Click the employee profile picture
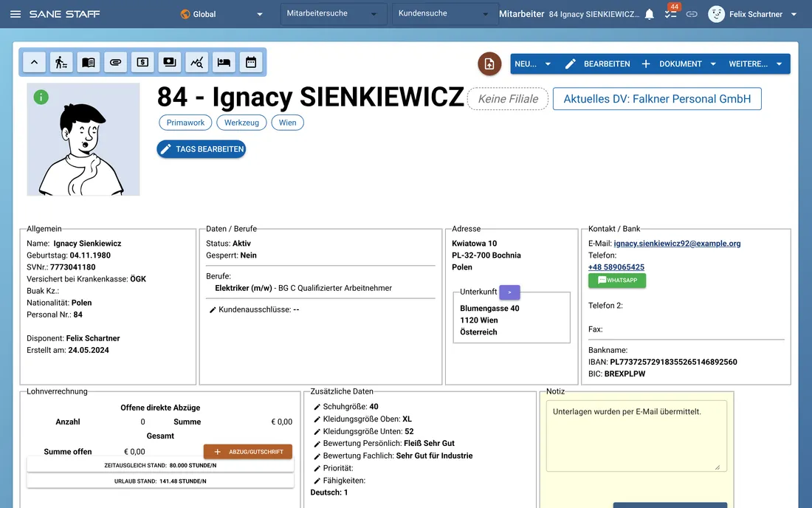This screenshot has height=508, width=812. [x=83, y=140]
